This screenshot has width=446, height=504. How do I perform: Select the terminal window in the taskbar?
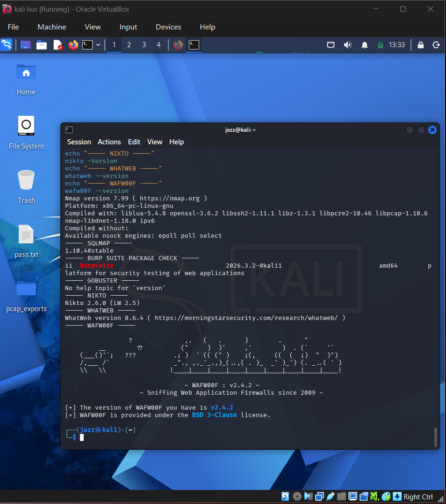(194, 45)
